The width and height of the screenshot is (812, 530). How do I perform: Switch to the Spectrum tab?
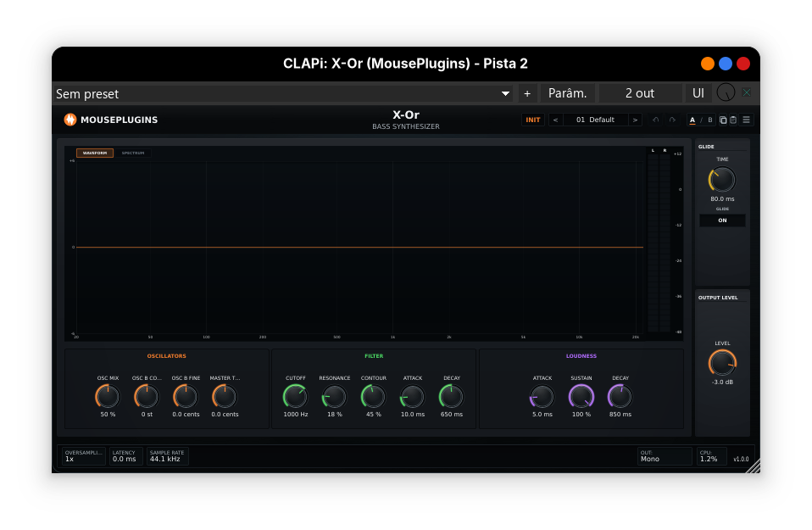coord(133,153)
